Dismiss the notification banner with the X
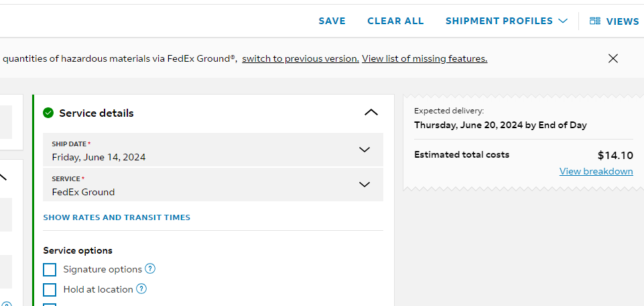This screenshot has width=644, height=306. click(x=613, y=58)
